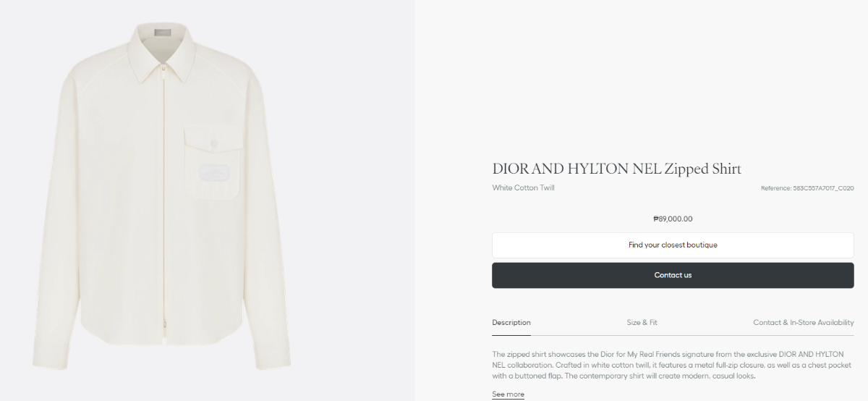868x401 pixels.
Task: Click the White Cotton Twill subtitle
Action: pos(523,188)
